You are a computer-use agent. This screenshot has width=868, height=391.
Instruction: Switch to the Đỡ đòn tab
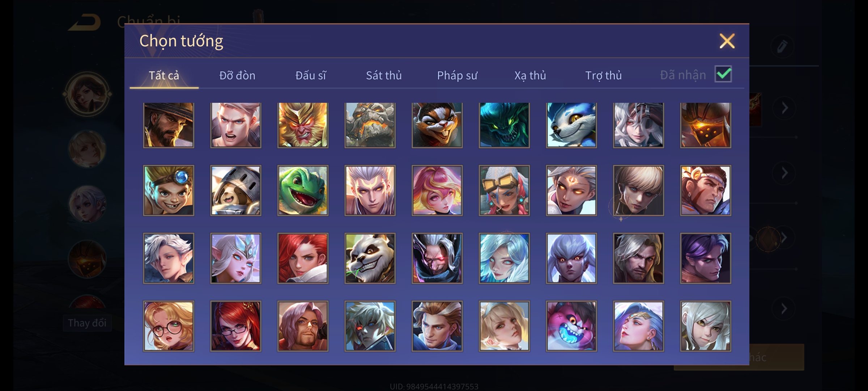click(237, 75)
